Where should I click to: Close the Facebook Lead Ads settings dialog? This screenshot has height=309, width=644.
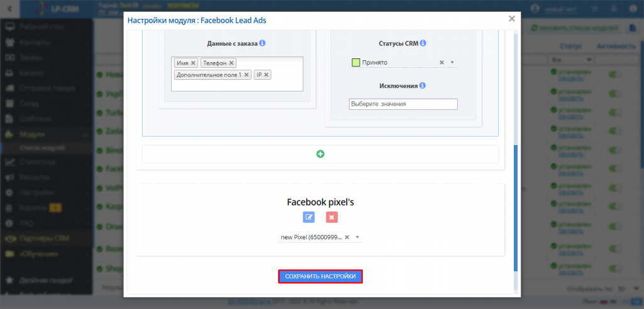[x=511, y=19]
